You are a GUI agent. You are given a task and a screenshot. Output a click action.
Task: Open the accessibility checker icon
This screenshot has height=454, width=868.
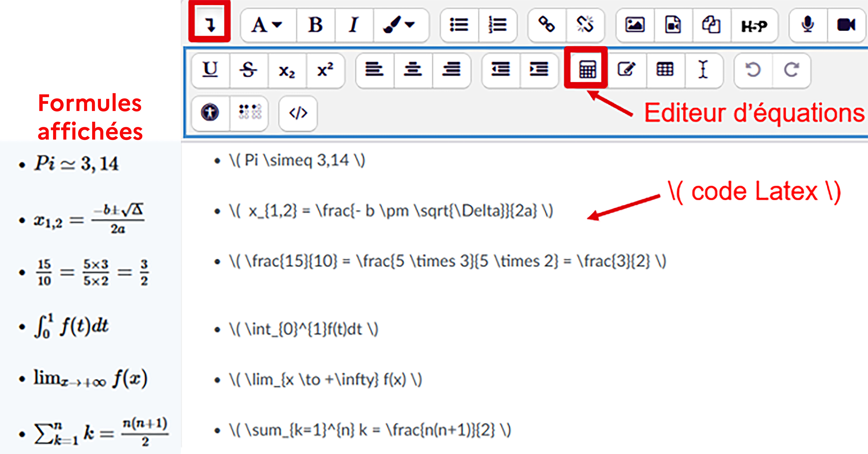[210, 112]
